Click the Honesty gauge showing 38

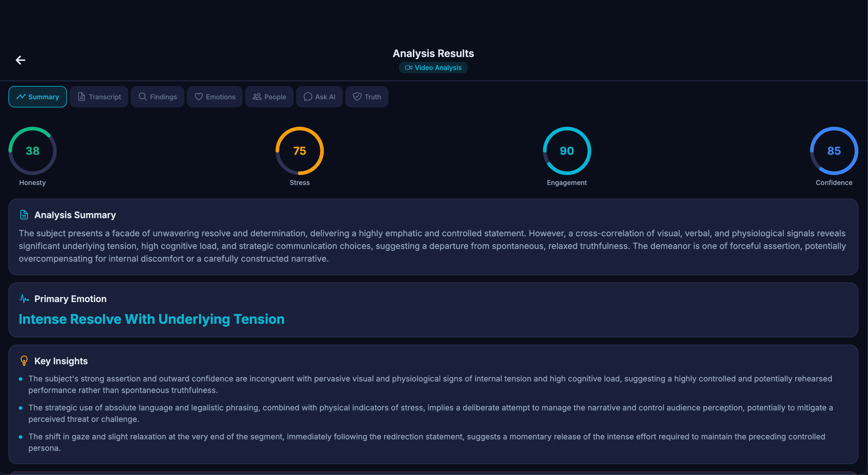click(32, 151)
